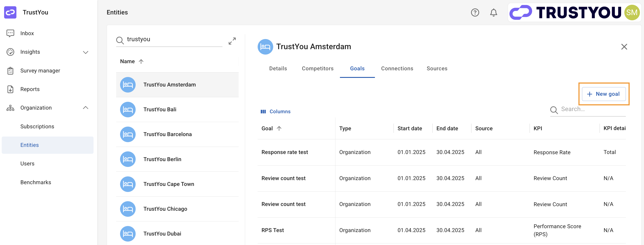This screenshot has height=245, width=644.
Task: Click the TrustYou logo icon in sidebar
Action: tap(10, 13)
